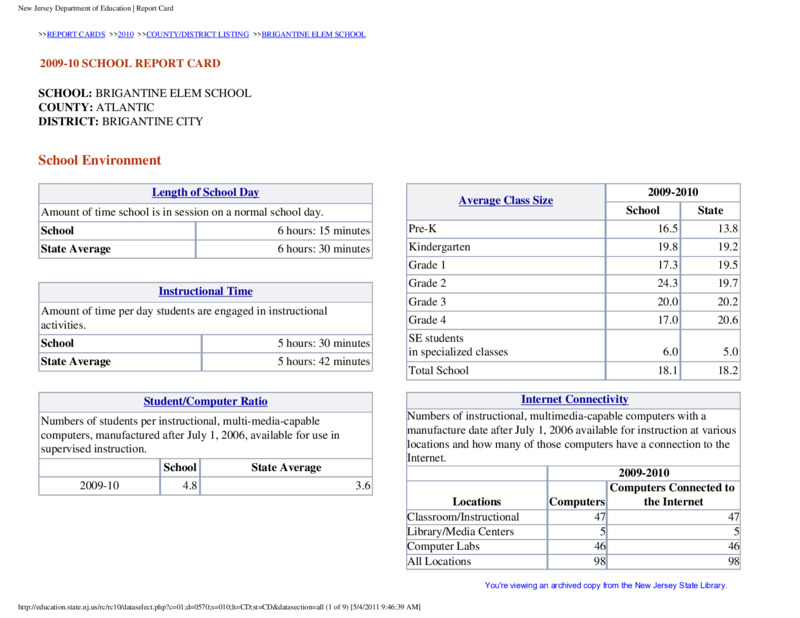Click the 2009-10 SCHOOL REPORT CARD title
The width and height of the screenshot is (800, 618).
pos(130,63)
